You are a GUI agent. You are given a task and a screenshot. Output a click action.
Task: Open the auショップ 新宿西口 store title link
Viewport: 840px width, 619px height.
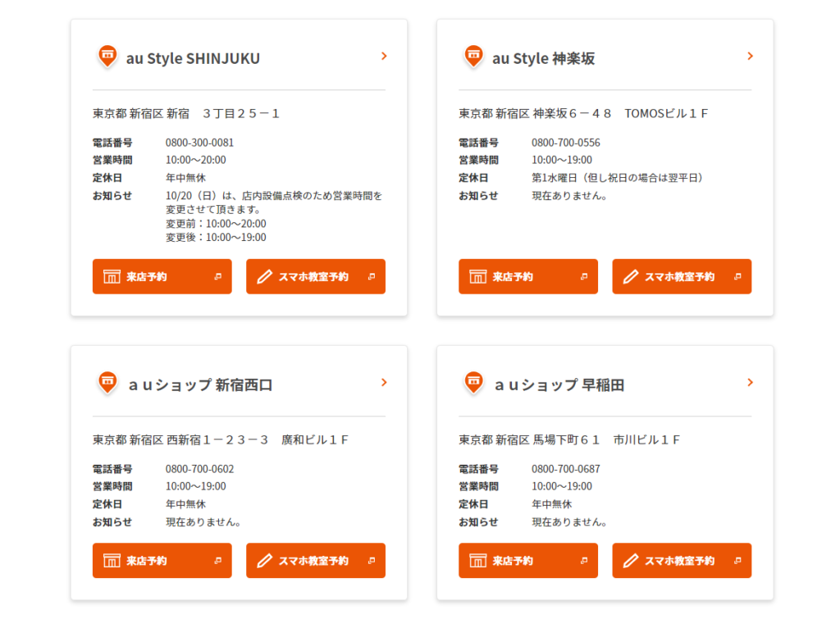[200, 385]
